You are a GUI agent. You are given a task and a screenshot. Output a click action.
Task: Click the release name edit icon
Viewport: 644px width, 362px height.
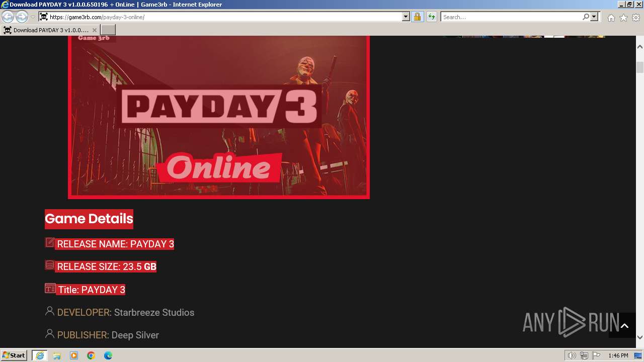point(50,242)
